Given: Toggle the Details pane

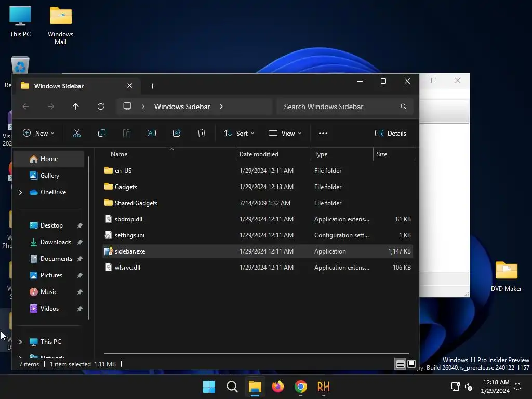Looking at the screenshot, I should pos(391,134).
